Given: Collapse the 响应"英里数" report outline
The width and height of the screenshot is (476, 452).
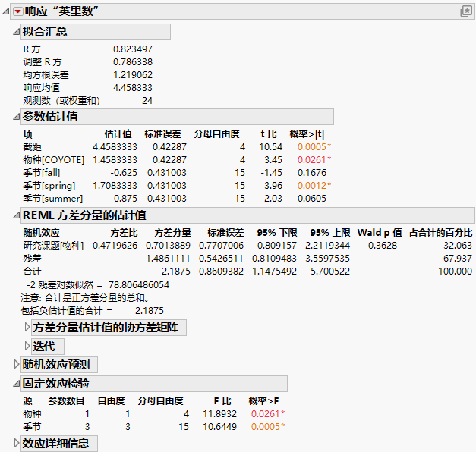Looking at the screenshot, I should pos(5,12).
